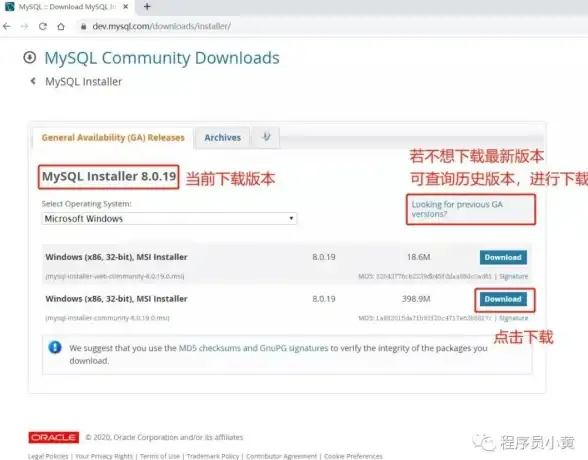The width and height of the screenshot is (588, 460).
Task: Open Terms of Use footer link
Action: 160,456
